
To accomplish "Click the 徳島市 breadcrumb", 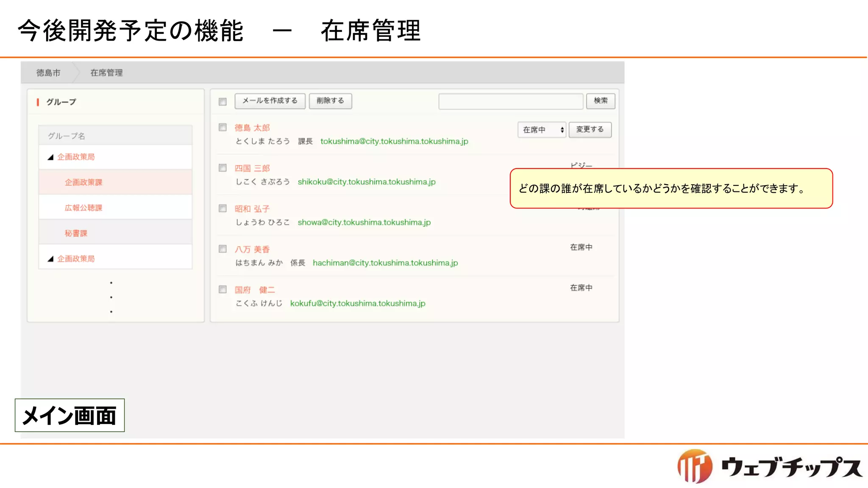I will [x=48, y=73].
